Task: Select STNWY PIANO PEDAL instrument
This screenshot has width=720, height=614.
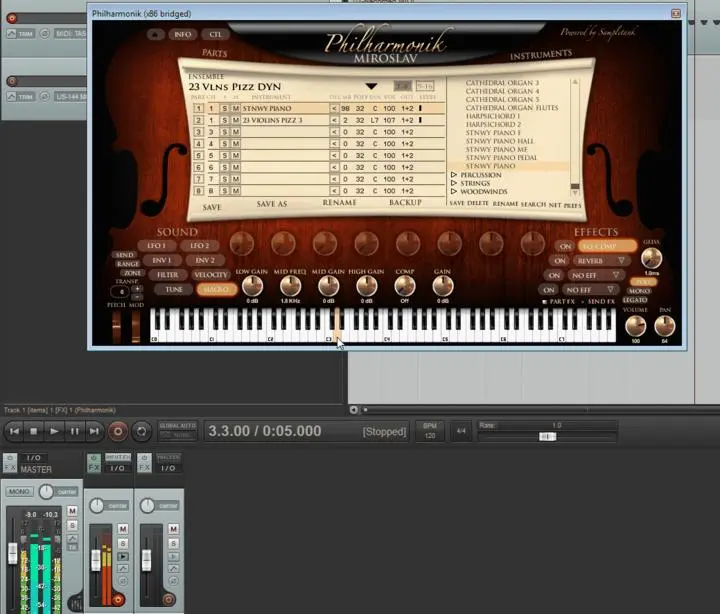Action: pyautogui.click(x=501, y=158)
